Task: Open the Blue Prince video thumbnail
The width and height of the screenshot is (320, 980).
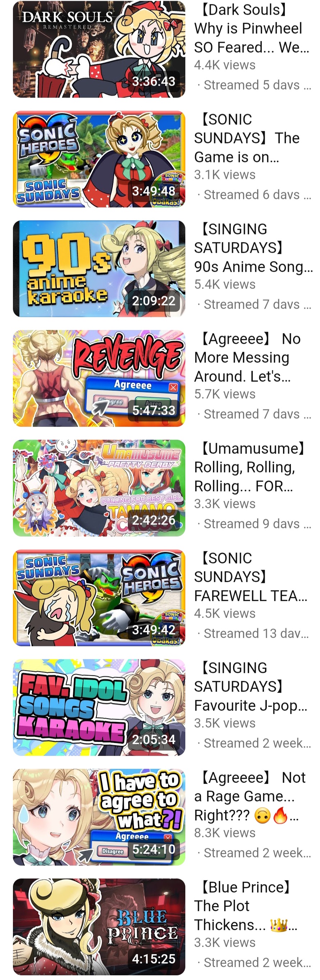Action: (99, 927)
